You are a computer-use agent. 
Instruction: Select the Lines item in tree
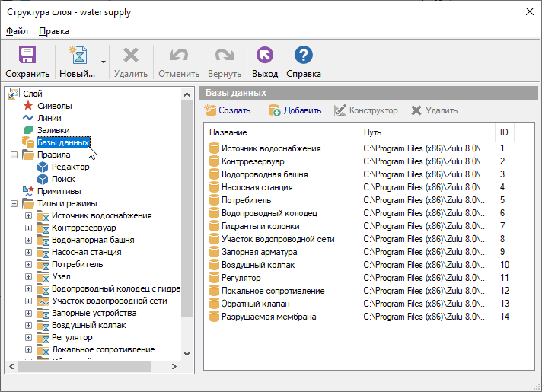tap(49, 118)
